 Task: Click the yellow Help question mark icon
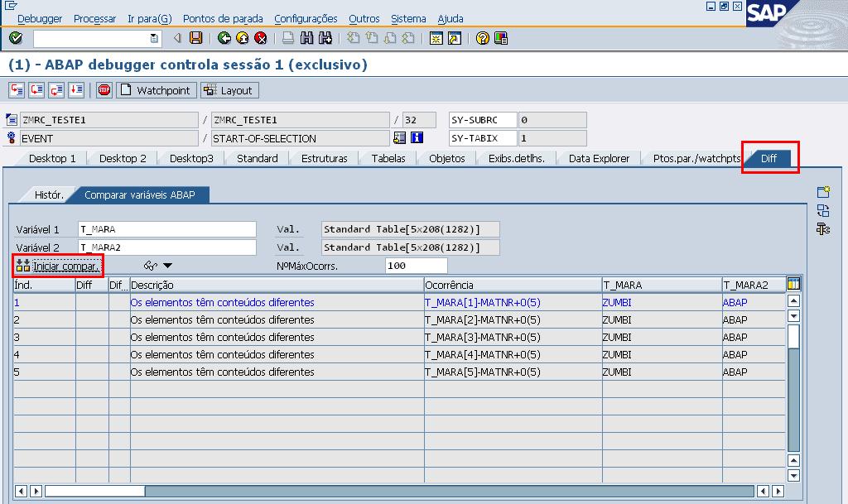[x=482, y=38]
